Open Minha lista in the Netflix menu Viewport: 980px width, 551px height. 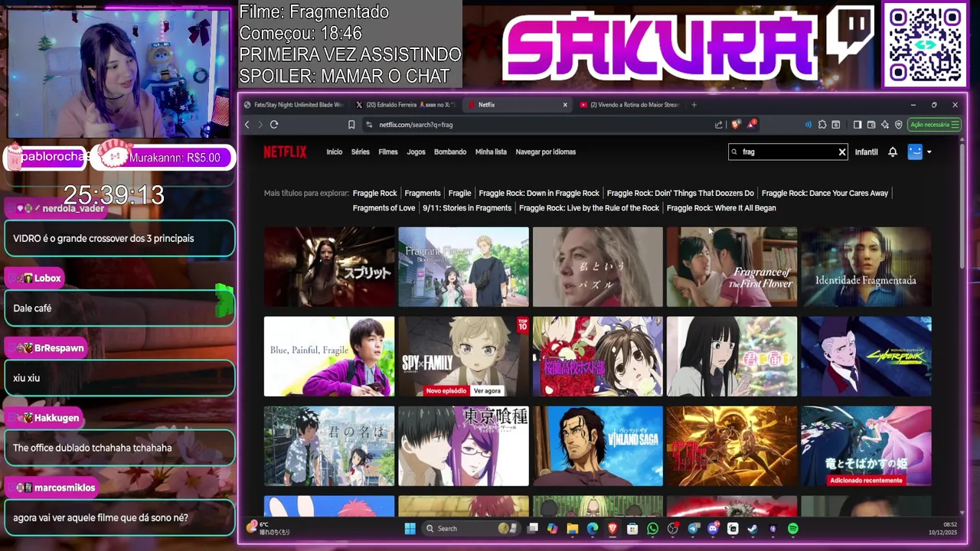pos(491,152)
